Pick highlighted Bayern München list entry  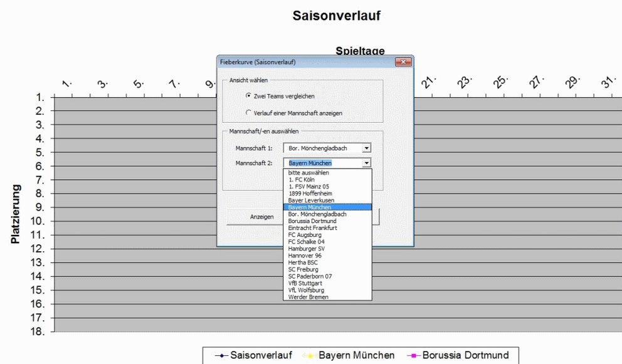[327, 207]
